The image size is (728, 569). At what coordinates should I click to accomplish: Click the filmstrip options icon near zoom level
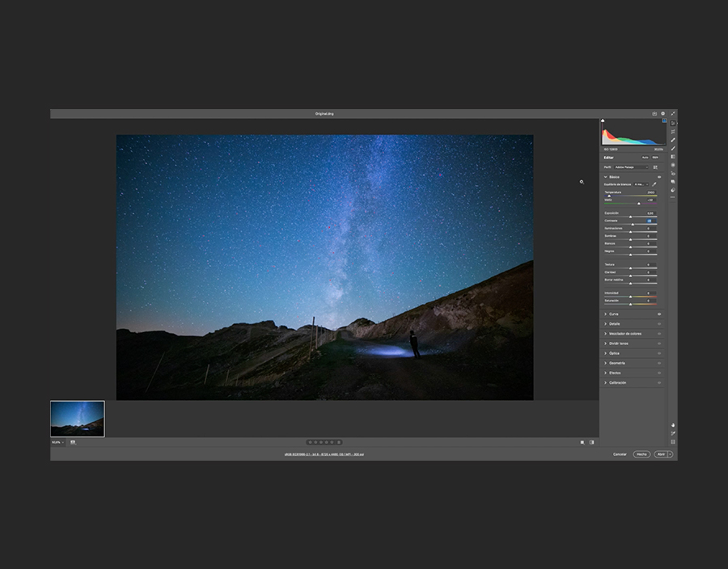click(x=73, y=442)
